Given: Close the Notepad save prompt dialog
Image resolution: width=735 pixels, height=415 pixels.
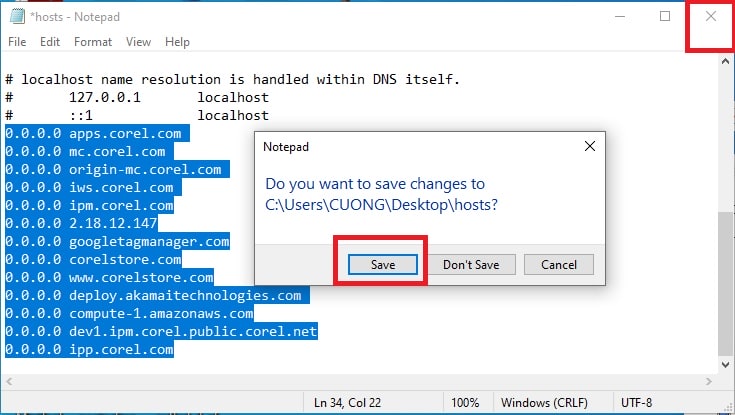Looking at the screenshot, I should pos(590,146).
